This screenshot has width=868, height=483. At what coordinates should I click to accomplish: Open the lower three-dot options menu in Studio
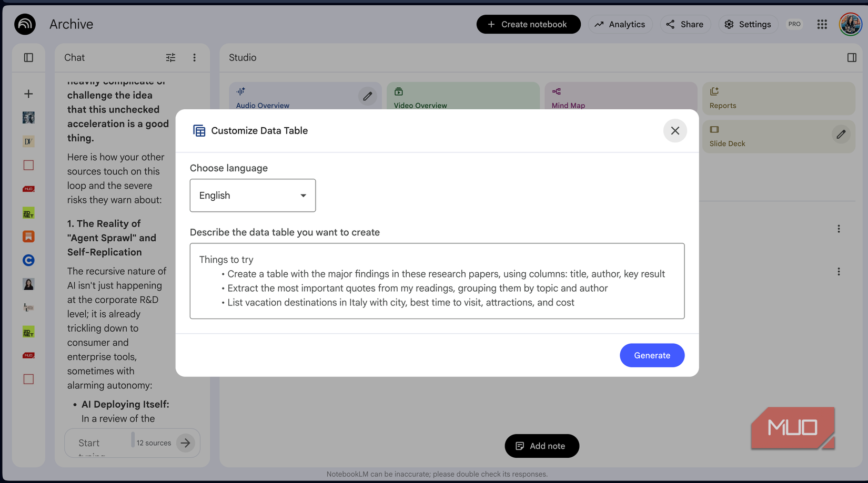[x=839, y=272]
